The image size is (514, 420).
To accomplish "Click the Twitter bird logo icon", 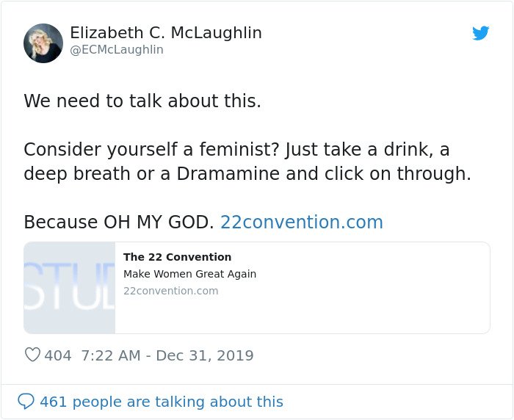I will (481, 33).
